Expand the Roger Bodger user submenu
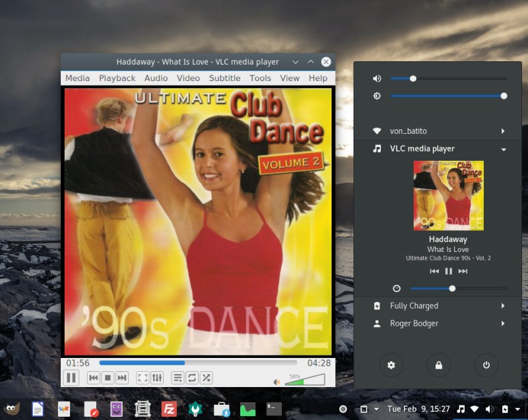Viewport: 528px width, 420px height. pyautogui.click(x=503, y=324)
